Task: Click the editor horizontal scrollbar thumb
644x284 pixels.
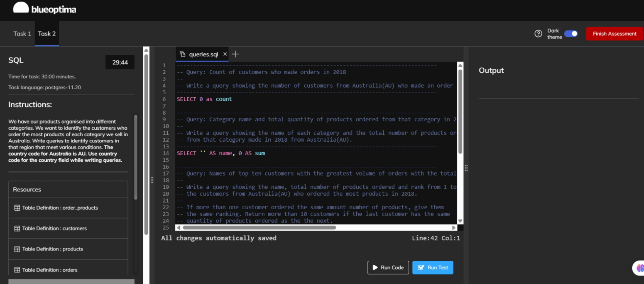Action: (259, 228)
